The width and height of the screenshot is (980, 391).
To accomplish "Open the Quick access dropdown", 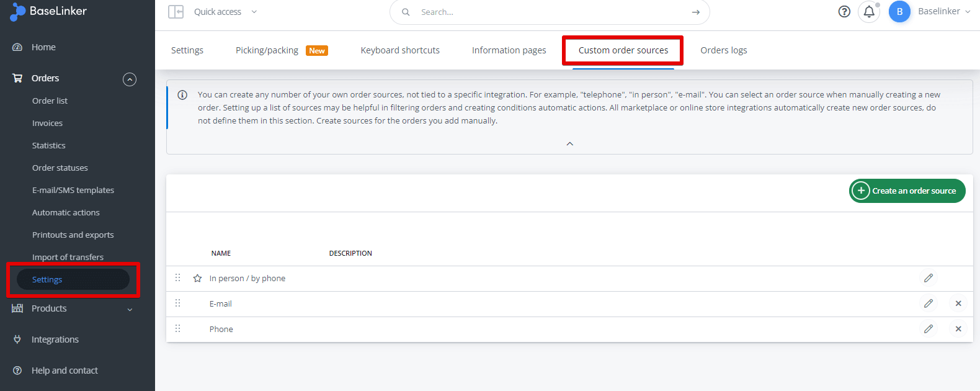I will point(225,12).
